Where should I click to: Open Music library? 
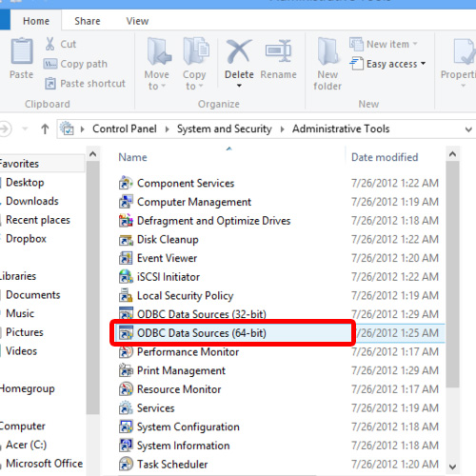[20, 313]
